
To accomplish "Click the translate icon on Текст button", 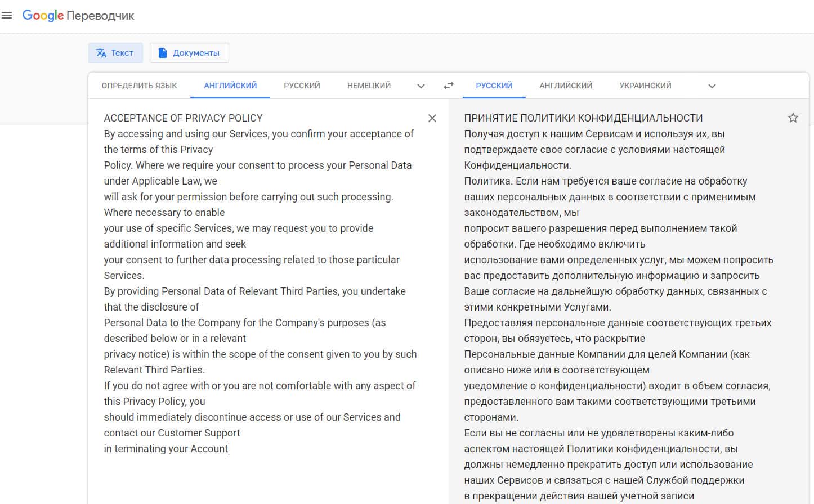I will pyautogui.click(x=101, y=53).
